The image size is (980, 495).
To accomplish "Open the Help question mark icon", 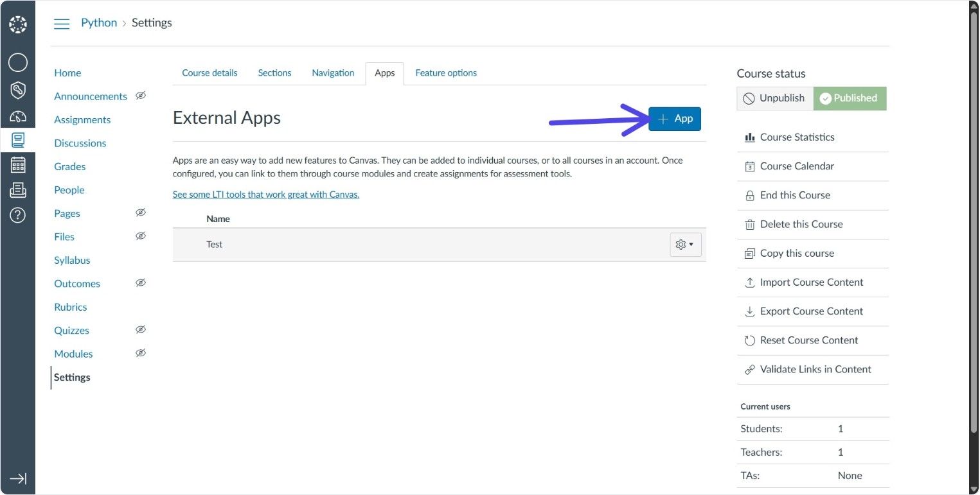I will click(x=18, y=215).
